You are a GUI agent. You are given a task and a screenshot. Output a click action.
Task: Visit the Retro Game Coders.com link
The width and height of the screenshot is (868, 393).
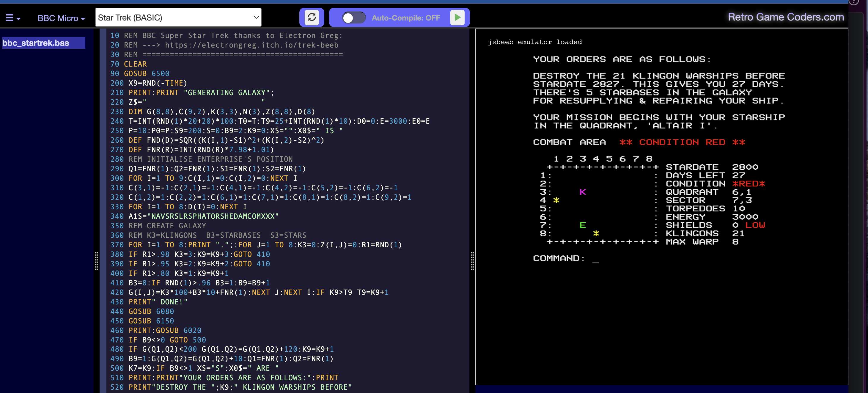(785, 17)
